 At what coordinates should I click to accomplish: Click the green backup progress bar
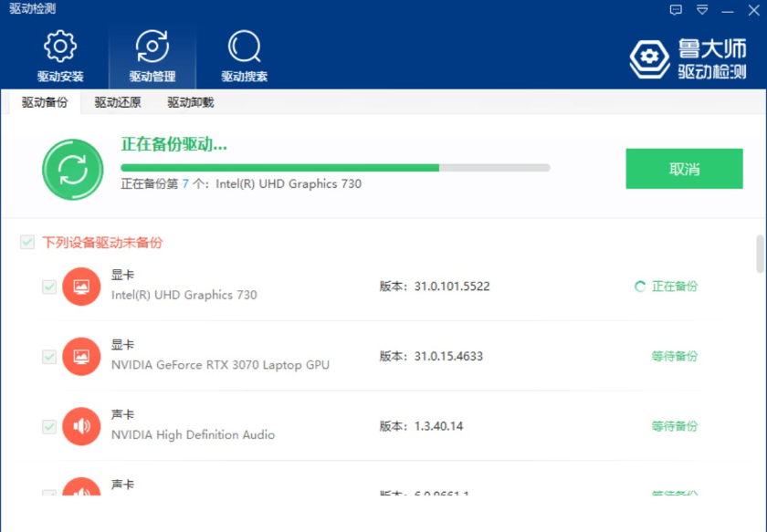334,168
